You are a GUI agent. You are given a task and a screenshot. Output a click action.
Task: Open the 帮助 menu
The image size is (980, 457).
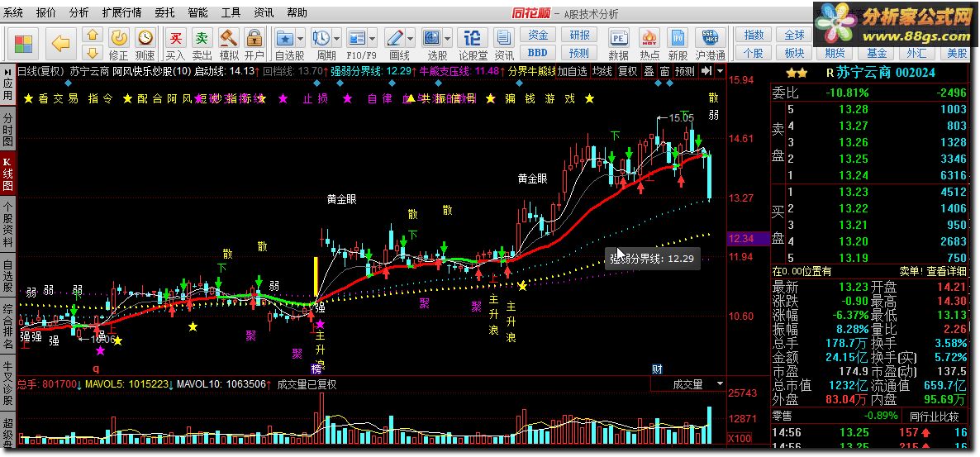tap(297, 12)
